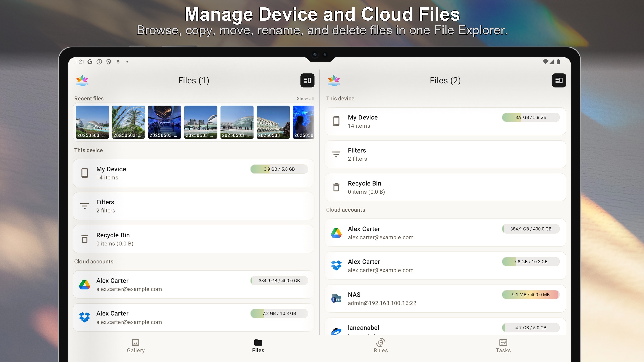Tap the info circle status bar icon
Screen dimensions: 644x362
pyautogui.click(x=99, y=62)
